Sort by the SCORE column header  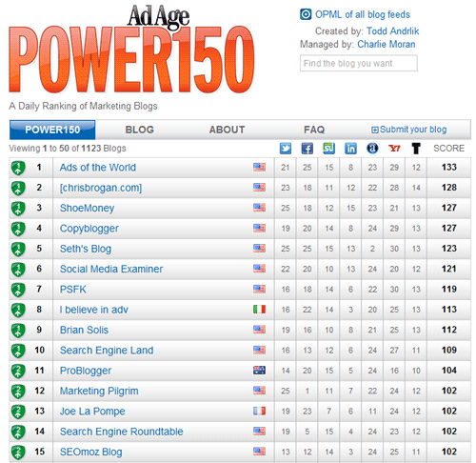(448, 149)
